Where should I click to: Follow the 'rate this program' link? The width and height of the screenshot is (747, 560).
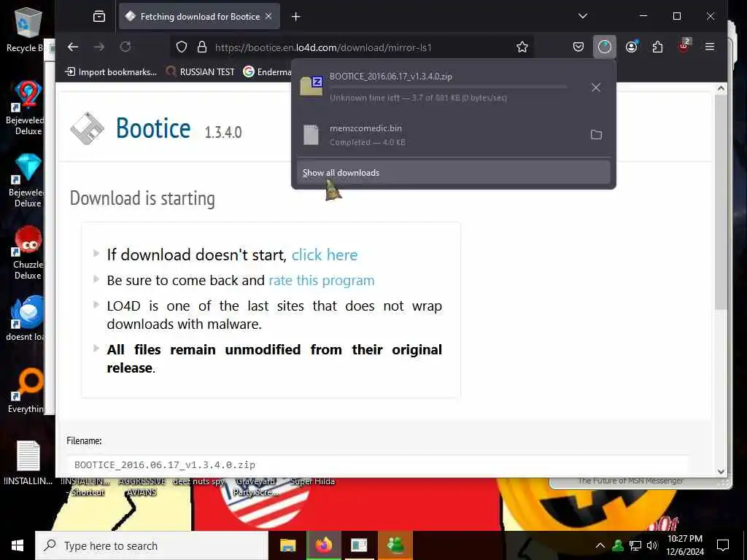pyautogui.click(x=322, y=281)
